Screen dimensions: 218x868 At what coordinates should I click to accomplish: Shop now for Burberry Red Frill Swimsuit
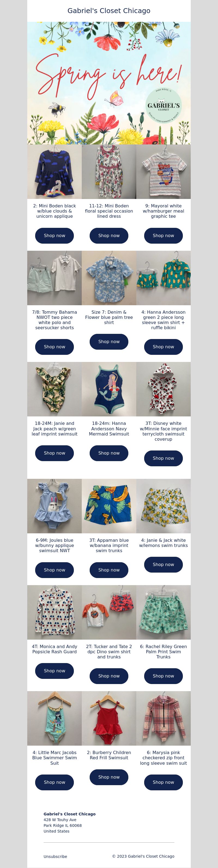click(109, 777)
